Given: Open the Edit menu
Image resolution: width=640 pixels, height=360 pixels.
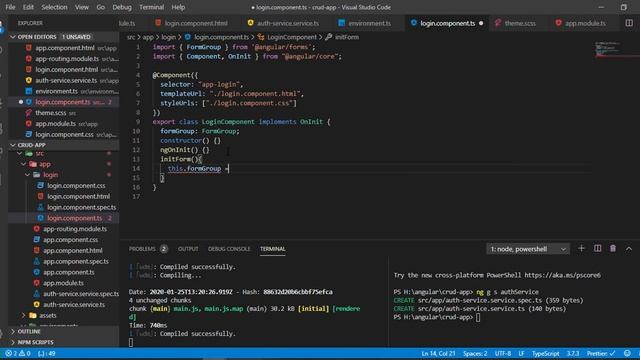Looking at the screenshot, I should 28,7.
